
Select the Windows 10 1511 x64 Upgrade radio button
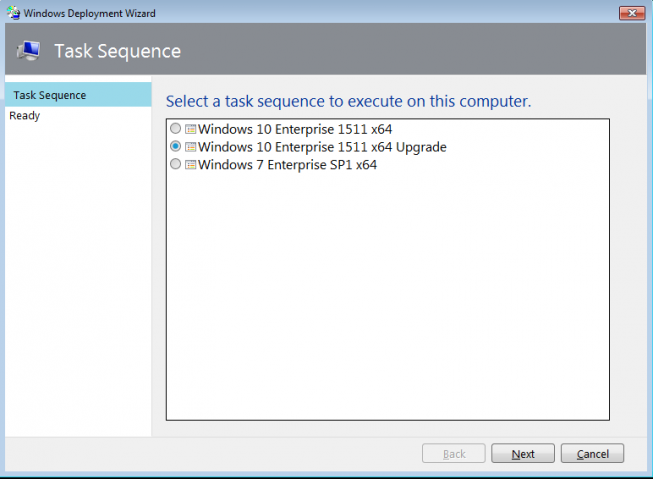click(175, 146)
